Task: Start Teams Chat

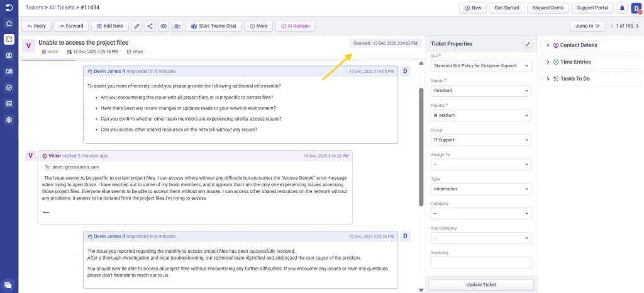Action: 214,26
